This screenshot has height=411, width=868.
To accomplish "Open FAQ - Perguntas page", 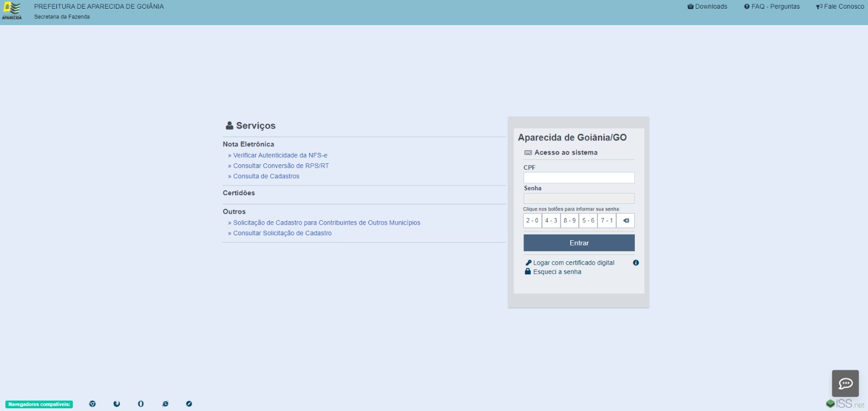I will (771, 7).
